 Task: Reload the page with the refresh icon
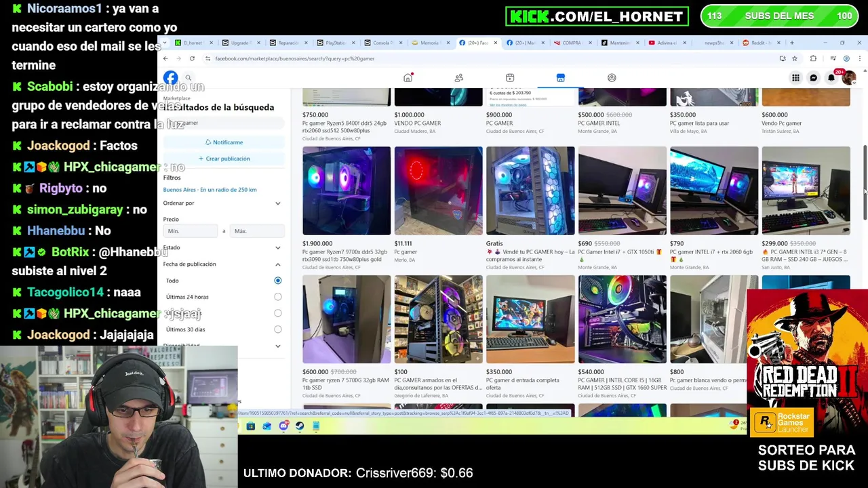coord(192,58)
